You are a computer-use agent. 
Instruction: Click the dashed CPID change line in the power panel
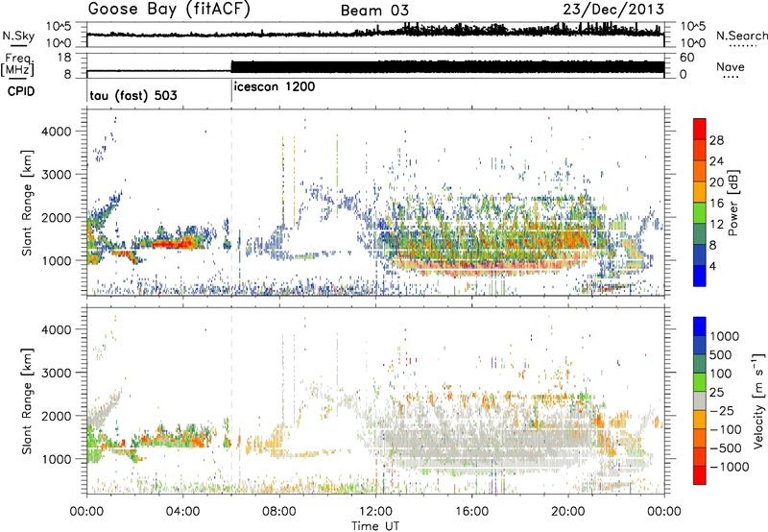tap(231, 201)
